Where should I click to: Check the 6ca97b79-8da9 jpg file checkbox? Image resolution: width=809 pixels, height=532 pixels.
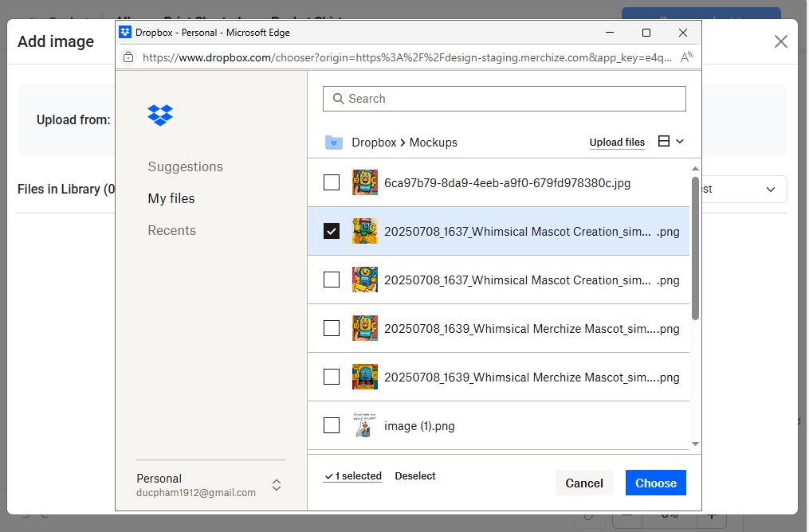pyautogui.click(x=332, y=182)
